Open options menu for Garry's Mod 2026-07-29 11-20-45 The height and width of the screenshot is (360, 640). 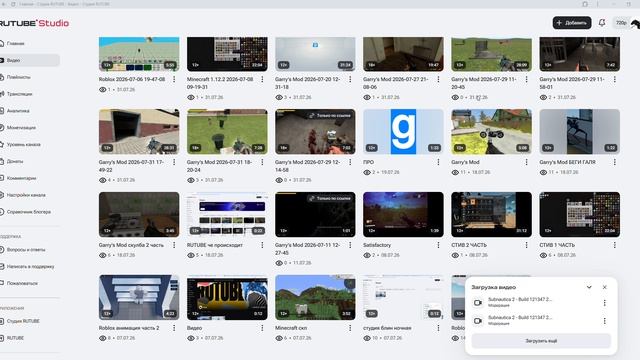527,79
